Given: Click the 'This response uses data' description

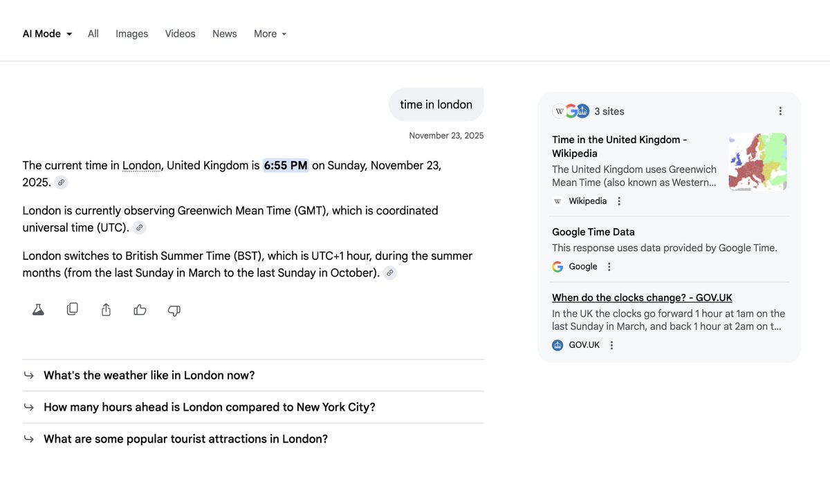Looking at the screenshot, I should 665,248.
